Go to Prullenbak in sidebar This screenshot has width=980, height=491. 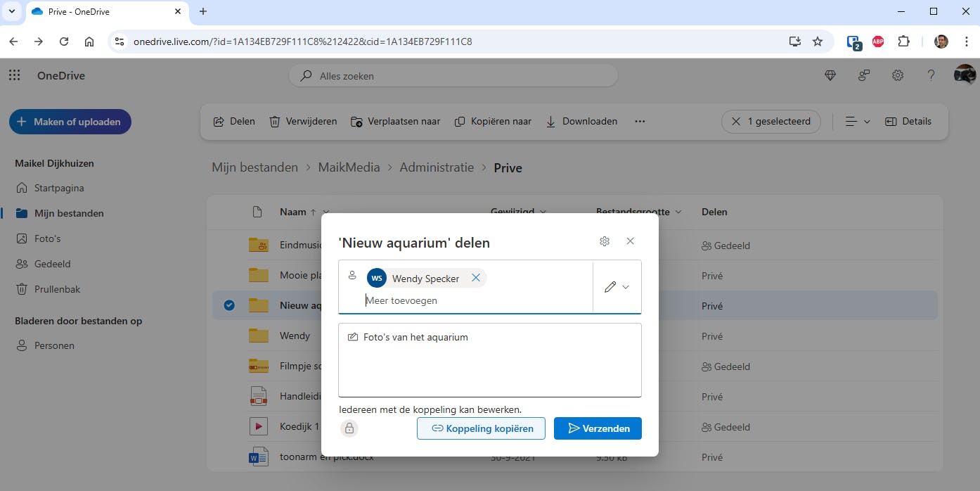[x=57, y=289]
